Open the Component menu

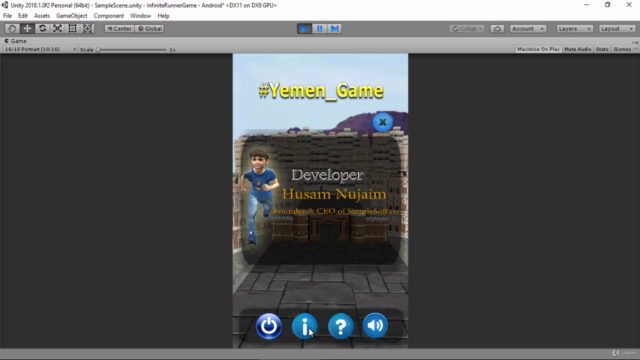[109, 16]
